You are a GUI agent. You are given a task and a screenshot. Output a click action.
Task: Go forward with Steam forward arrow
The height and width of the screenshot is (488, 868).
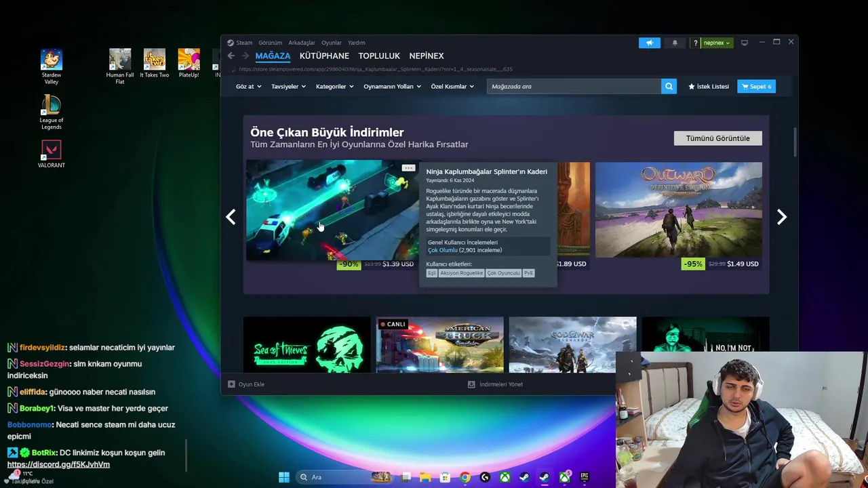[x=245, y=56]
